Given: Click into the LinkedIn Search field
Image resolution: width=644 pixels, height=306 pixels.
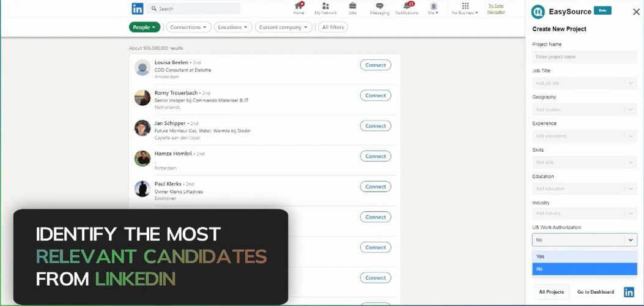Looking at the screenshot, I should pos(193,9).
